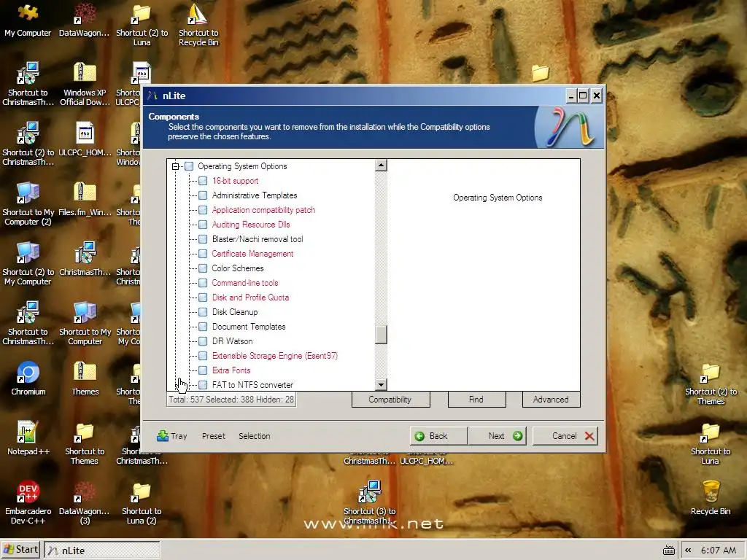
Task: Open the Embarcadero Dev-C++ desktop icon
Action: click(x=28, y=502)
